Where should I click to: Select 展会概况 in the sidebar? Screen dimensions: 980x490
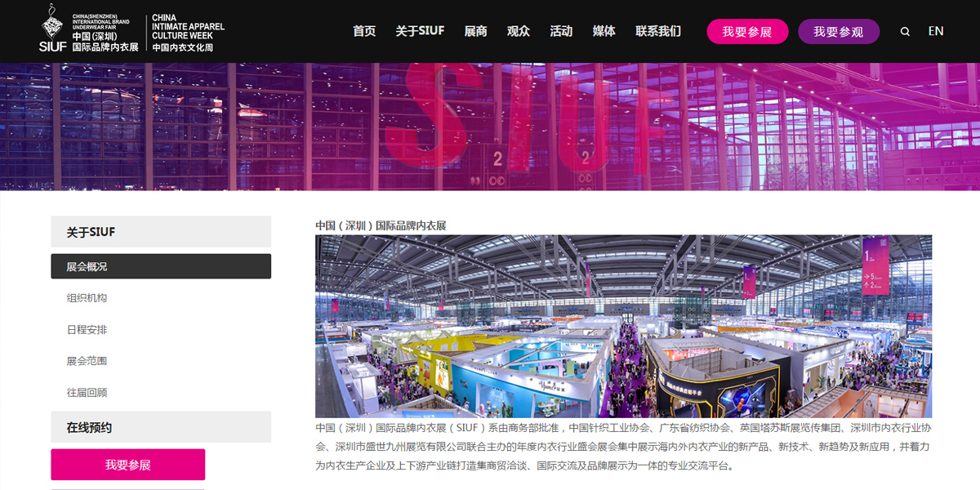[161, 266]
